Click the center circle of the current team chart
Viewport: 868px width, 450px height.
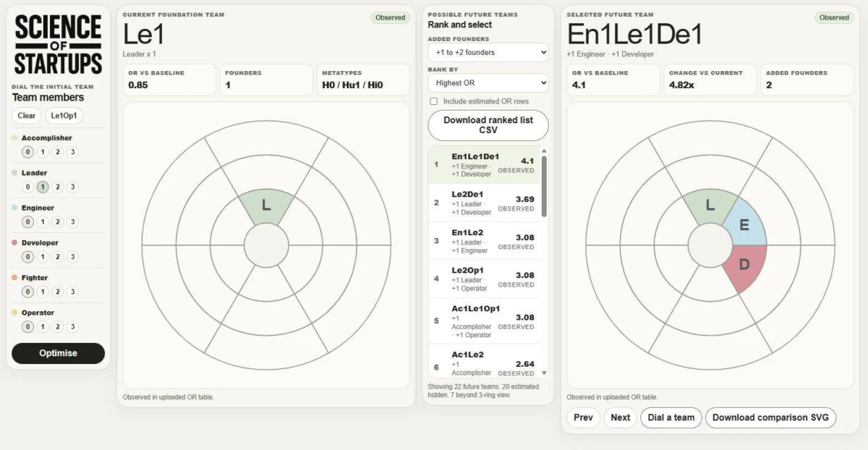(265, 245)
